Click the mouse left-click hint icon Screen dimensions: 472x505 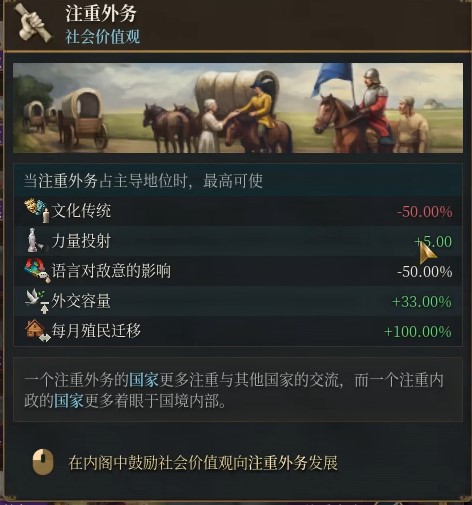point(43,462)
